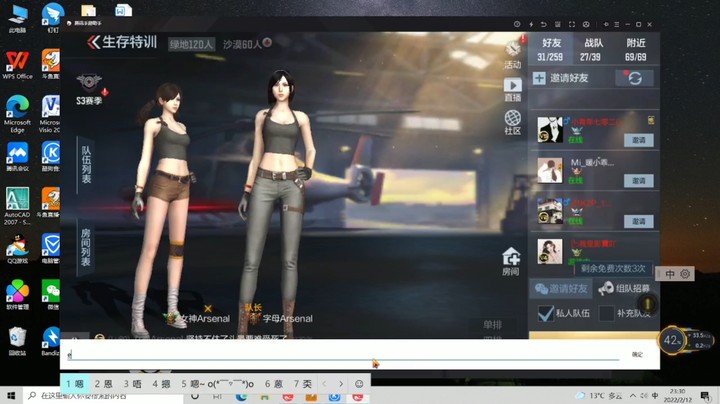Image resolution: width=720 pixels, height=404 pixels.
Task: Open the 社区 community globe icon
Action: [x=512, y=123]
